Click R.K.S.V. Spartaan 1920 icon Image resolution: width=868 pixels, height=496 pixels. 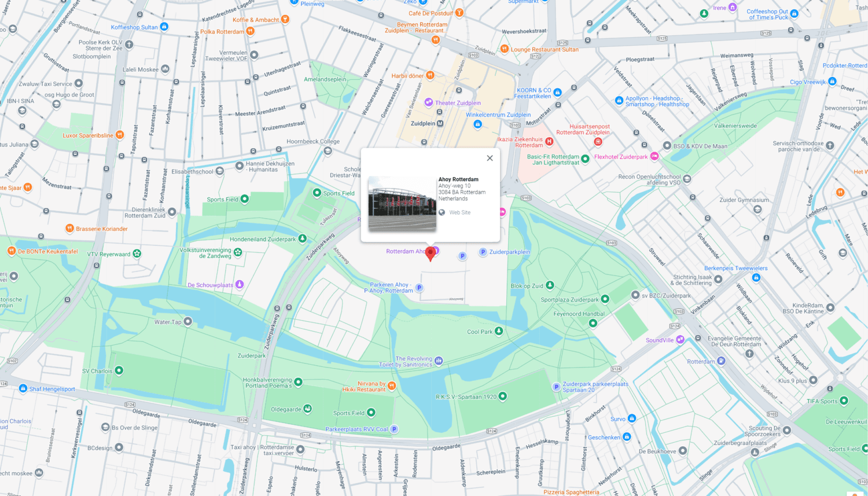click(x=502, y=396)
